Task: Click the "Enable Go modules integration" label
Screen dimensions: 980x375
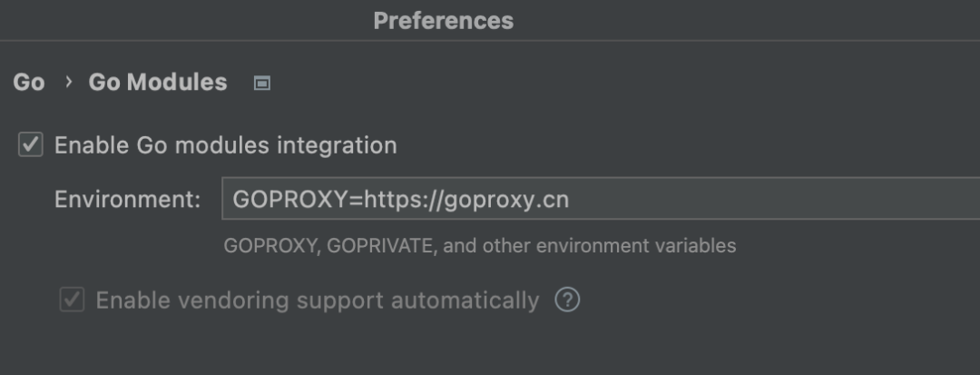Action: click(x=225, y=145)
